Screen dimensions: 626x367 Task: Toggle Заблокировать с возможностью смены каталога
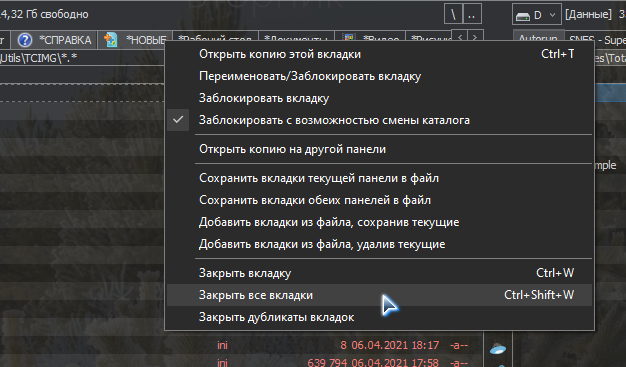pos(379,120)
